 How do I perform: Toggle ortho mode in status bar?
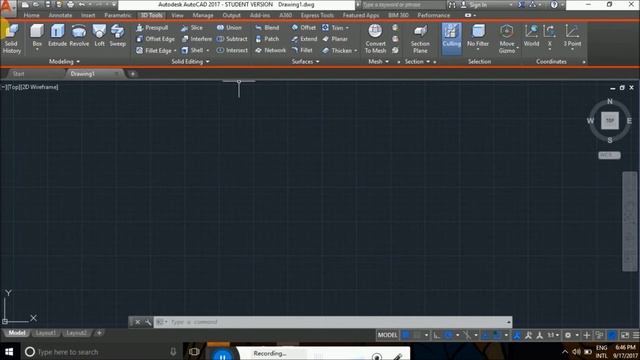437,335
